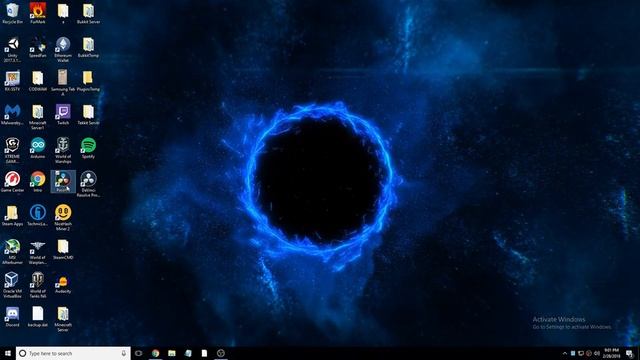Open the World of Warplanes shortcut
The height and width of the screenshot is (360, 640).
tap(38, 252)
